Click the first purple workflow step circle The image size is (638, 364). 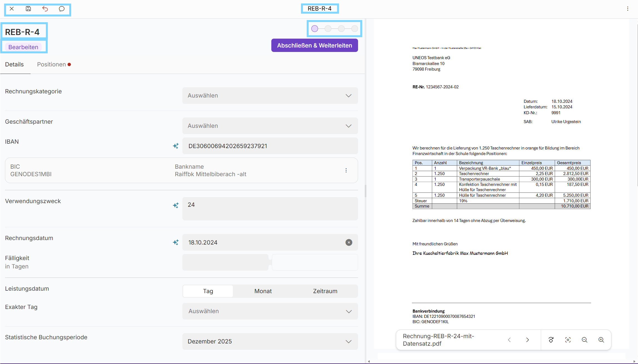[x=315, y=29]
